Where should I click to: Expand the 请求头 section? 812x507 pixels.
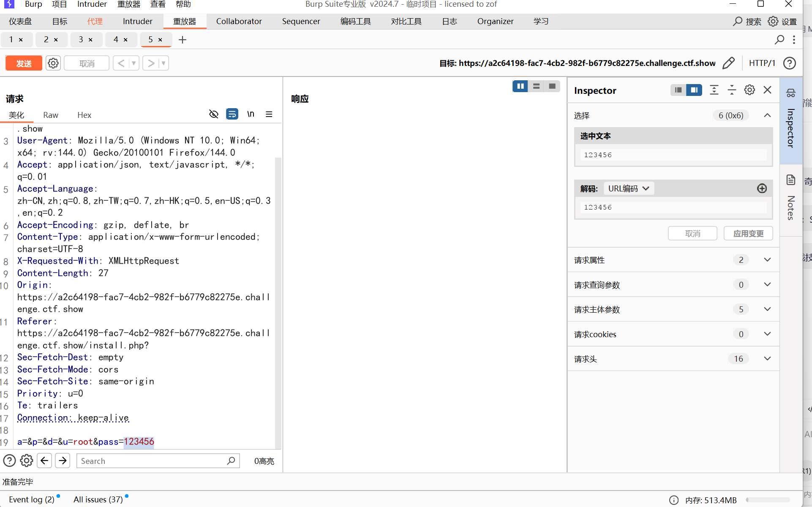click(767, 359)
